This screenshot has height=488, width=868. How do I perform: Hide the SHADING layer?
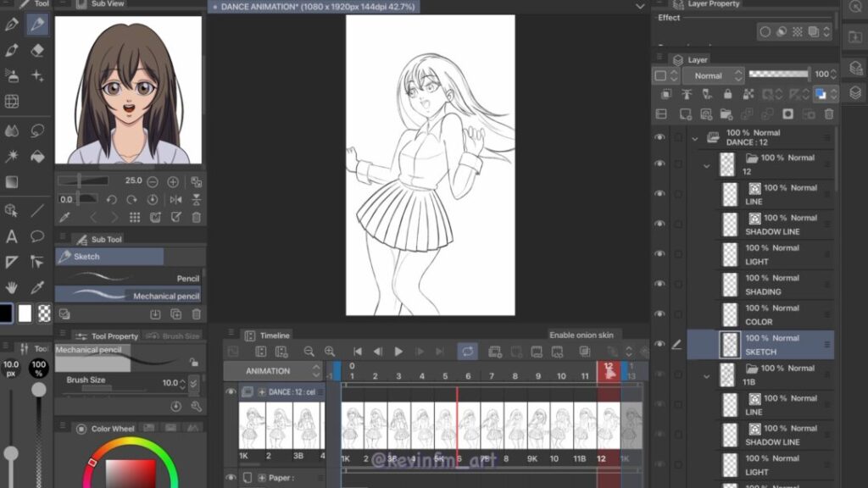coord(659,284)
